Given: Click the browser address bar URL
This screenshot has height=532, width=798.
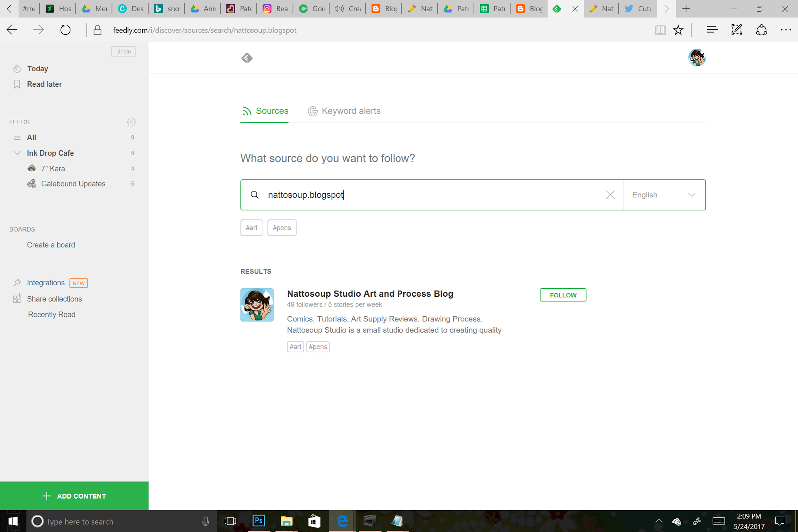Looking at the screenshot, I should pyautogui.click(x=204, y=30).
